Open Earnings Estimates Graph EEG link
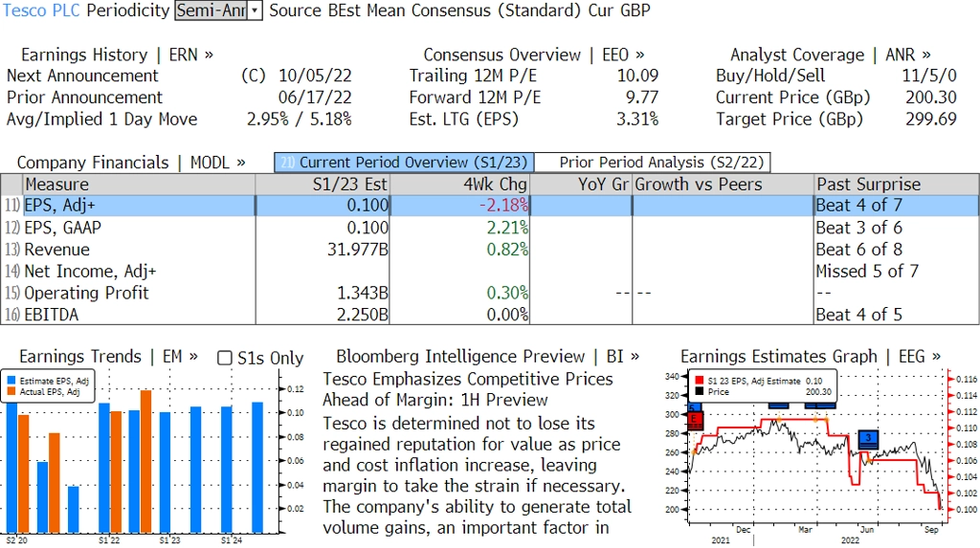 pos(811,357)
